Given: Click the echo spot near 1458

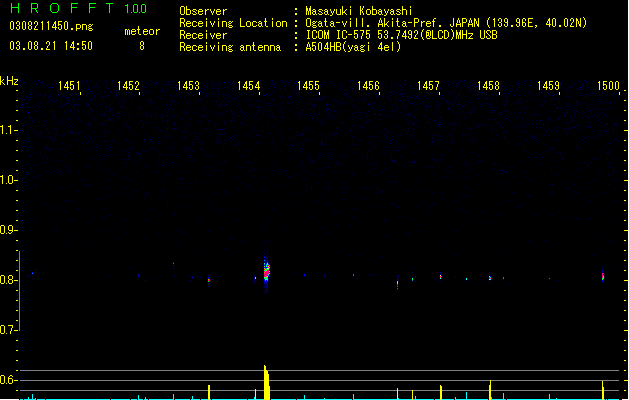Looking at the screenshot, I should tap(490, 278).
